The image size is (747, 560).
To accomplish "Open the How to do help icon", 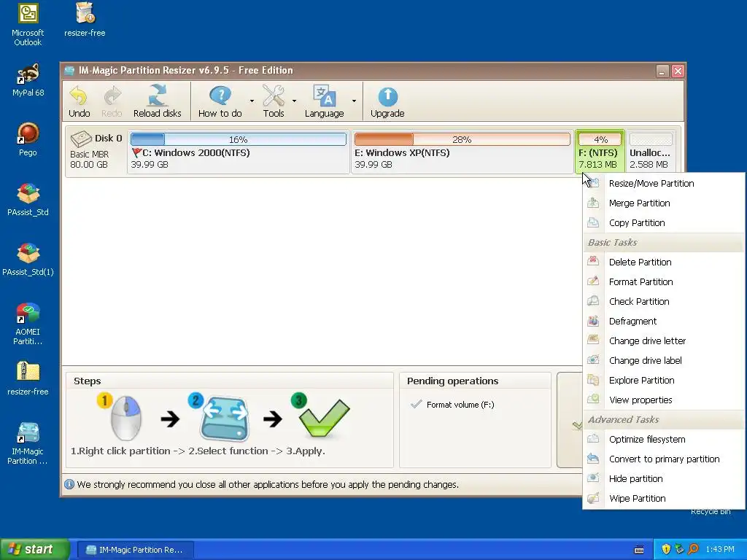I will tap(220, 96).
